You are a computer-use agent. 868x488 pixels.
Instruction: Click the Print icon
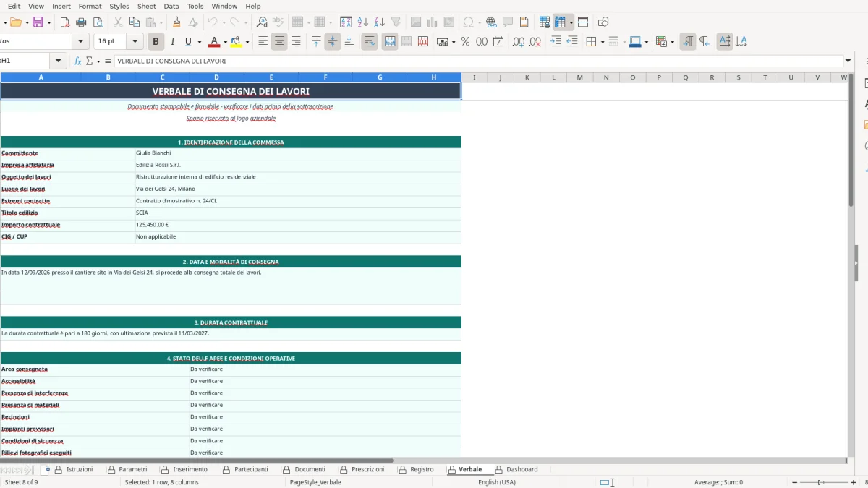tap(82, 22)
